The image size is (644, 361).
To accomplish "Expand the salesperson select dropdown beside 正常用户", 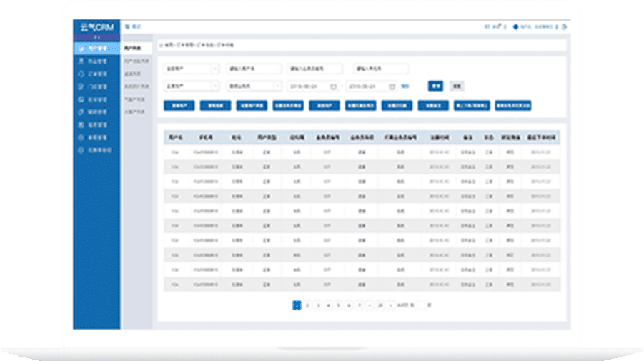I will click(x=254, y=86).
